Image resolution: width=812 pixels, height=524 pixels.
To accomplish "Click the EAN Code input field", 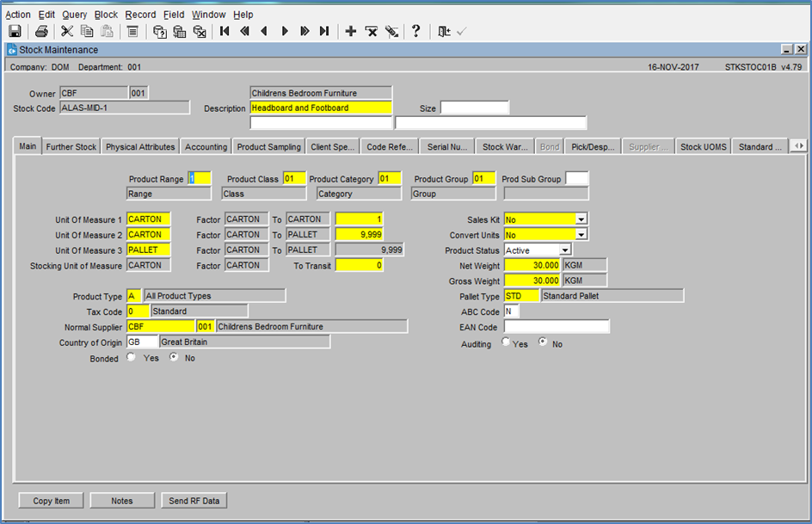I will [x=557, y=327].
